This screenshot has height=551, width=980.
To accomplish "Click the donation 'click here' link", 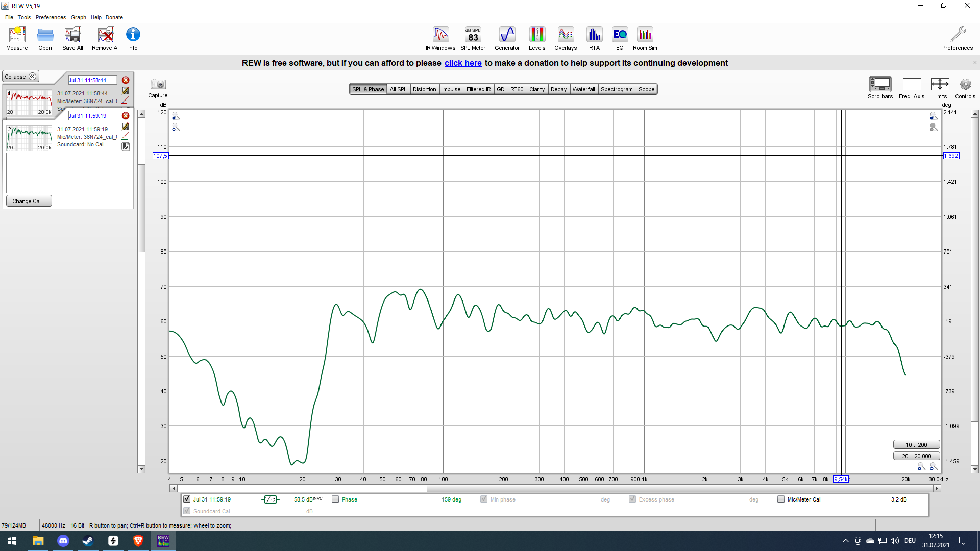I will [x=463, y=63].
